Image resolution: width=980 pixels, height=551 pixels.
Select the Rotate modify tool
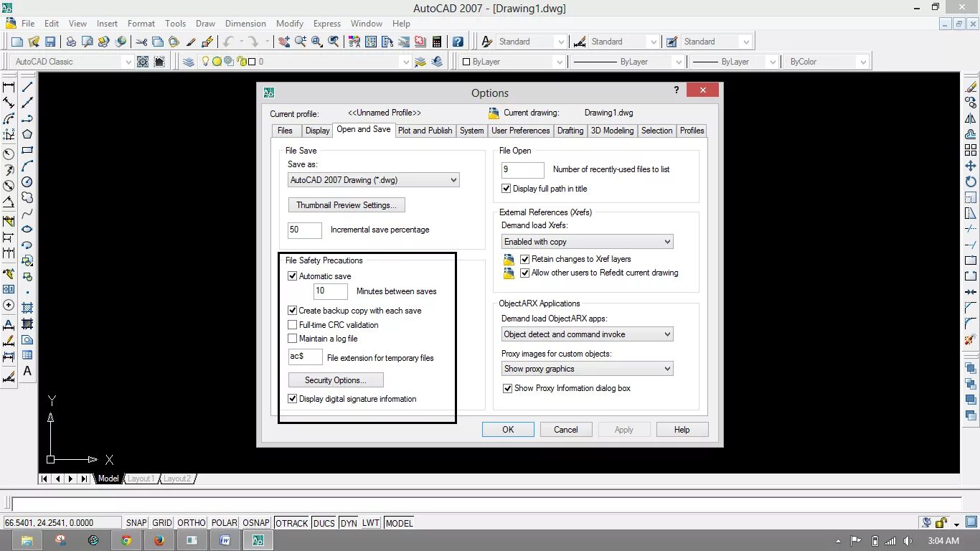coord(971,182)
